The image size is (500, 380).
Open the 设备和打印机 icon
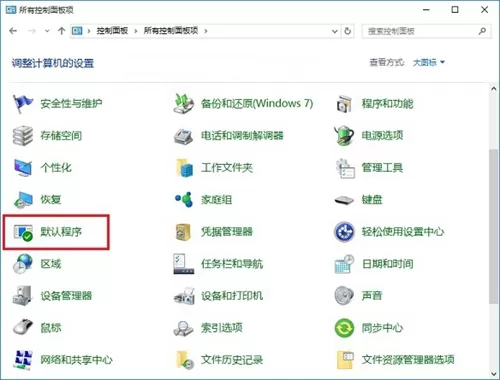[x=184, y=296]
